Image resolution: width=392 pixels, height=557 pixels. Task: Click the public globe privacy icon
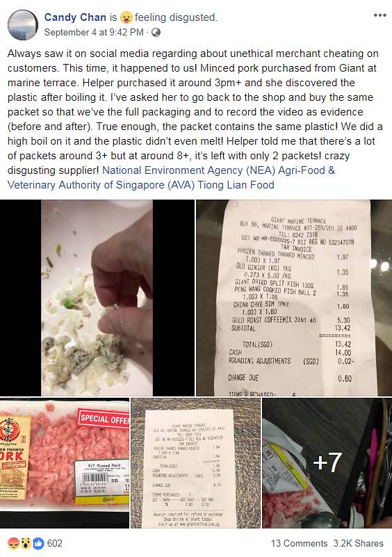[156, 33]
